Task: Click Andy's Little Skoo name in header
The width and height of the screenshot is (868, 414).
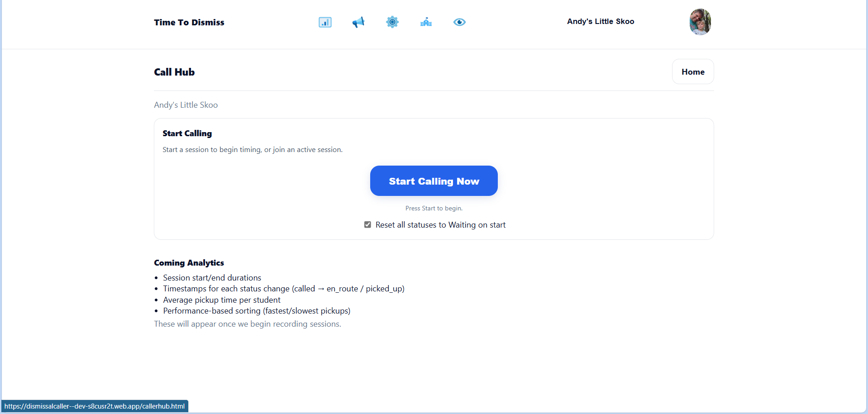Action: pyautogui.click(x=600, y=21)
